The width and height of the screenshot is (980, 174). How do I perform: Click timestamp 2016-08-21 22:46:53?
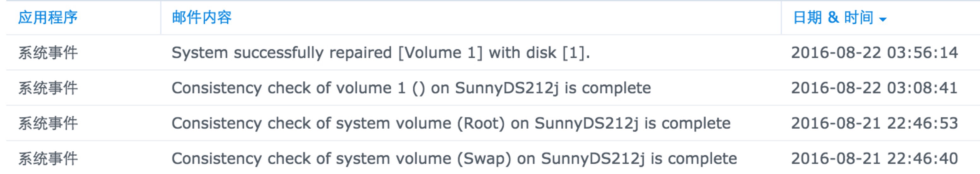point(874,124)
